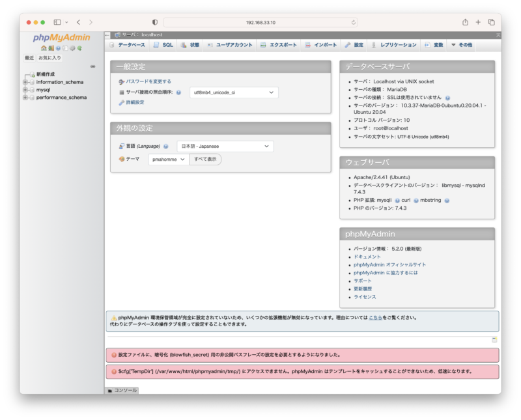The height and width of the screenshot is (420, 521).
Task: Click Safari's privacy shield icon
Action: click(155, 22)
